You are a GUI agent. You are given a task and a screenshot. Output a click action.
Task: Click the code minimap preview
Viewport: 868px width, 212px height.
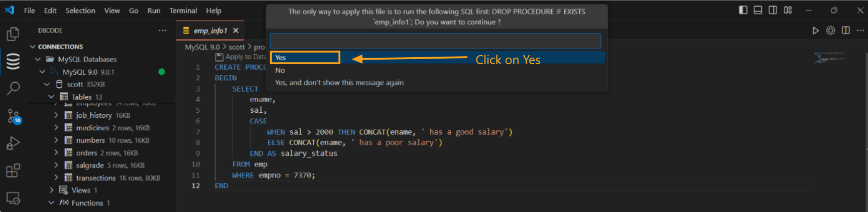pyautogui.click(x=829, y=58)
